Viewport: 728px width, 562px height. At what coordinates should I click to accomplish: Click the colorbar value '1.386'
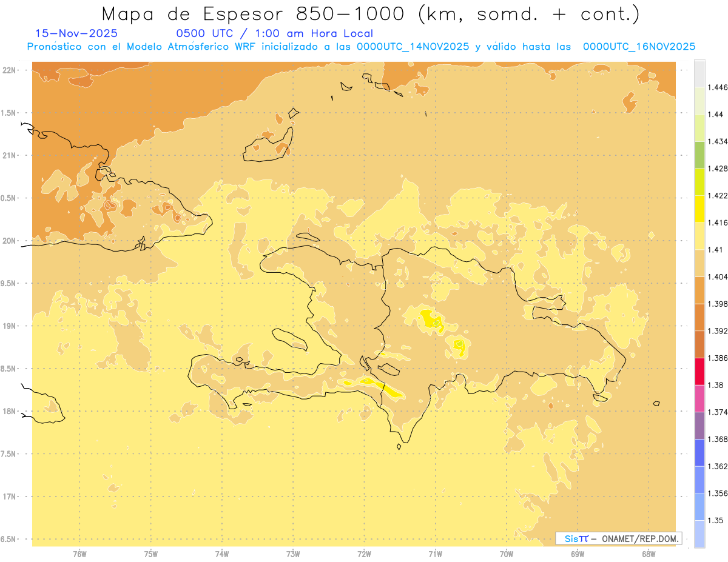coord(717,358)
